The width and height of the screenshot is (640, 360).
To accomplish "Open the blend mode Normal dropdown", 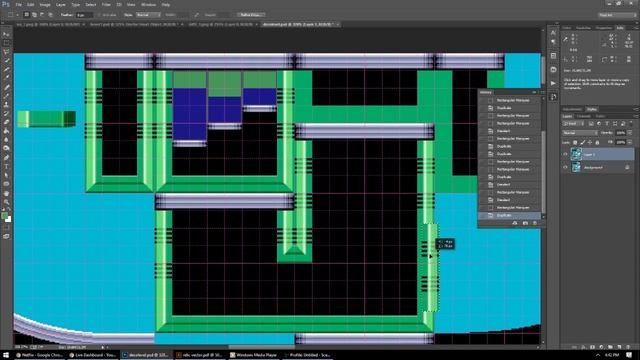I will 580,133.
